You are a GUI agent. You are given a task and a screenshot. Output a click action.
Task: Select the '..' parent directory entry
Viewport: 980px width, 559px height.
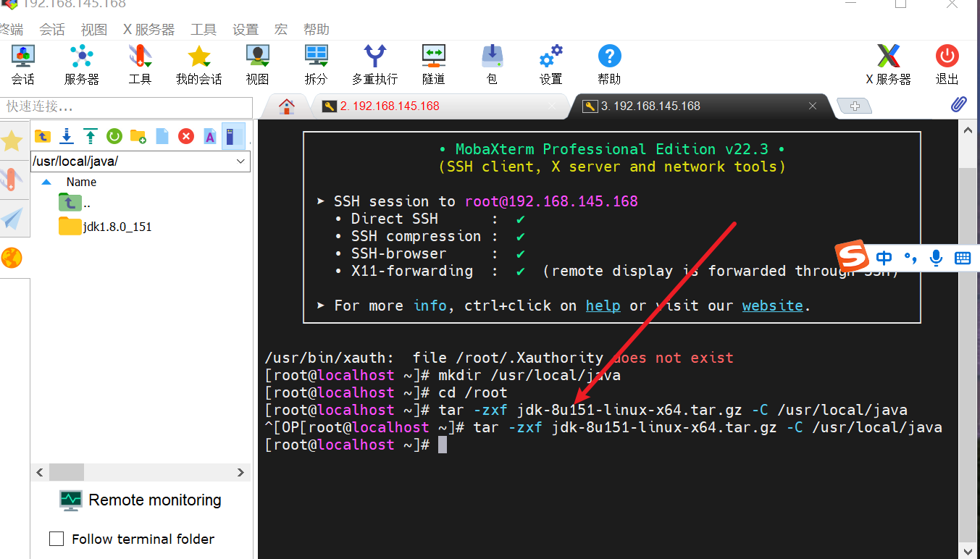[x=75, y=203]
